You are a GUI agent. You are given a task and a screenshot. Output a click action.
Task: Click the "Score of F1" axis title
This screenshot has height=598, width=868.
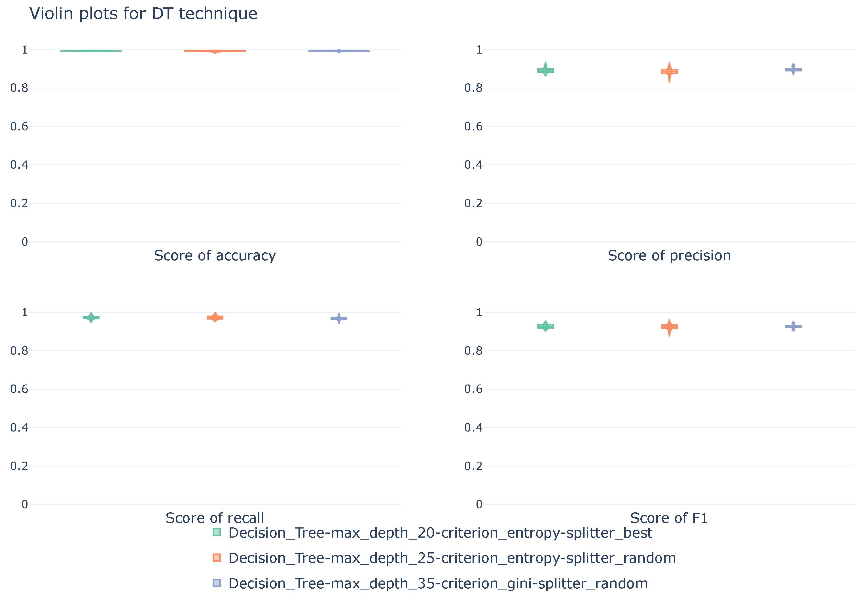click(669, 518)
